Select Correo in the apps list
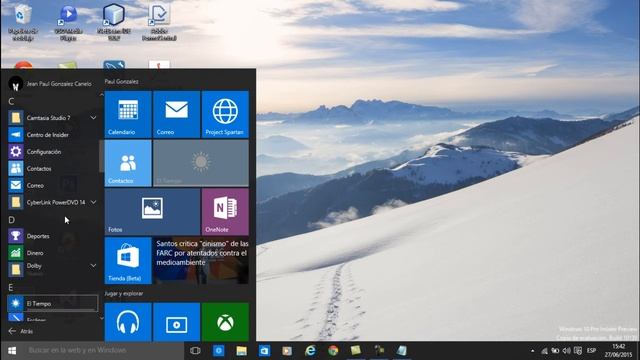Image resolution: width=640 pixels, height=360 pixels. click(52, 185)
